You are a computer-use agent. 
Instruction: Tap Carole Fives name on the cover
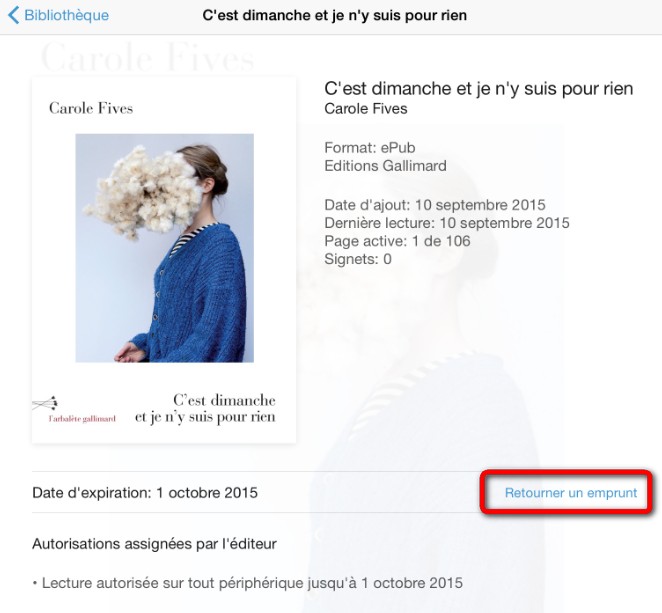pos(91,108)
